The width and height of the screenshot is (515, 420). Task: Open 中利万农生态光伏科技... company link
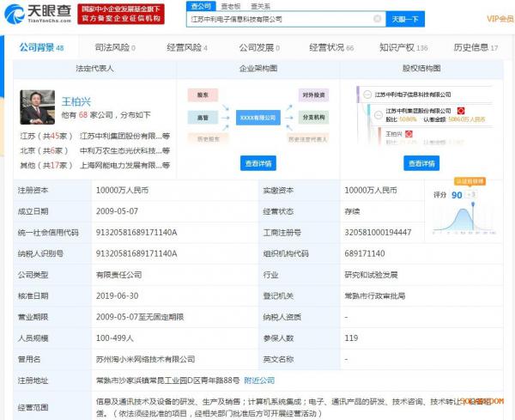(124, 150)
